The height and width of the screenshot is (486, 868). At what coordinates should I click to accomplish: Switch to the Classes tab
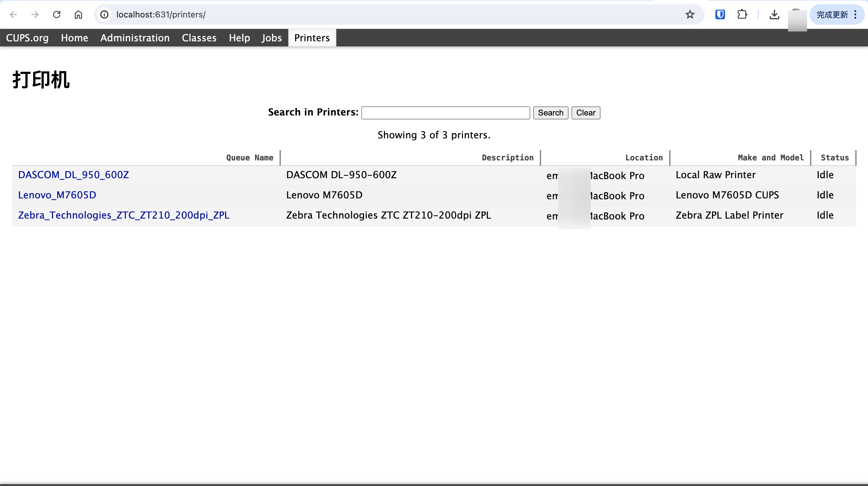pyautogui.click(x=199, y=38)
